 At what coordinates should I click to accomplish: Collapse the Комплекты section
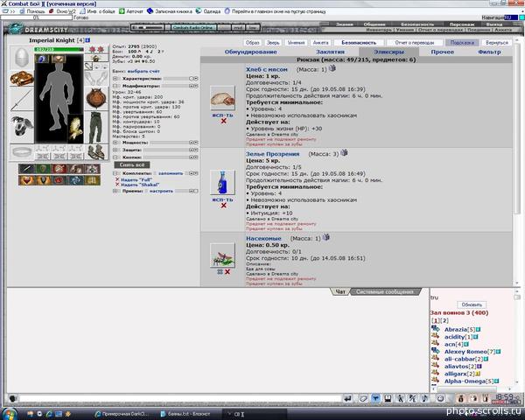[115, 173]
